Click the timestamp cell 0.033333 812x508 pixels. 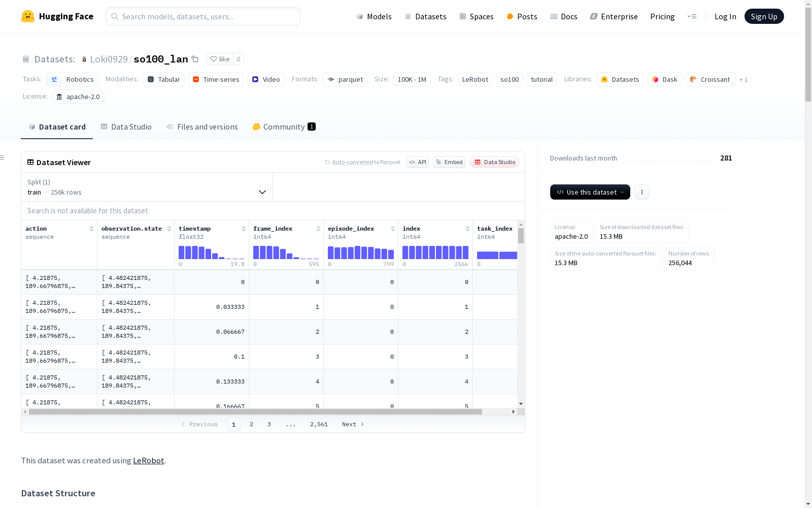click(212, 307)
